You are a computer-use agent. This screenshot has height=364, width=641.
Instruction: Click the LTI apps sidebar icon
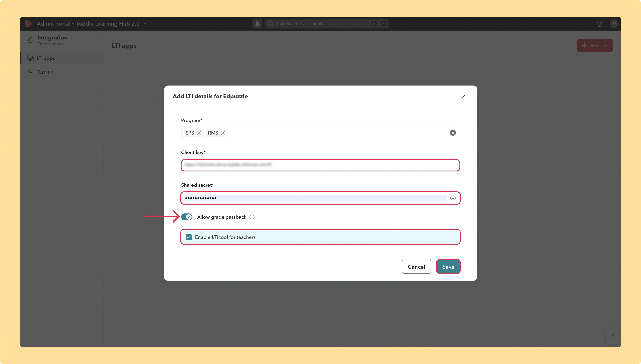30,58
